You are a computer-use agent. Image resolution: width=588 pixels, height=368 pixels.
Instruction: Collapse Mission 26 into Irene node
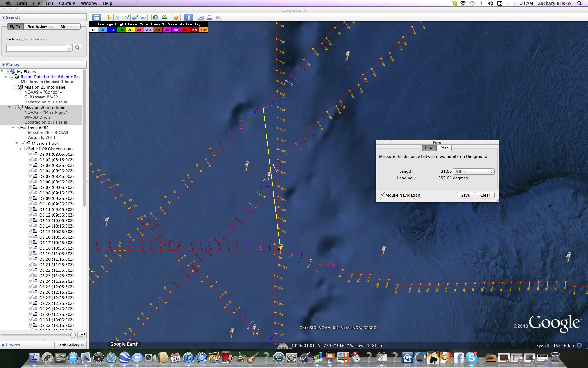coord(9,108)
